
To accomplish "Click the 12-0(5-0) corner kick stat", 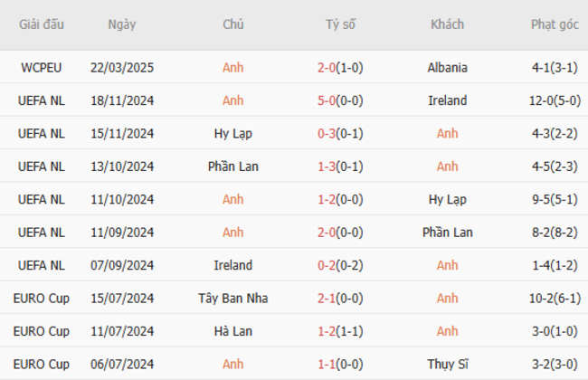I will coord(555,100).
